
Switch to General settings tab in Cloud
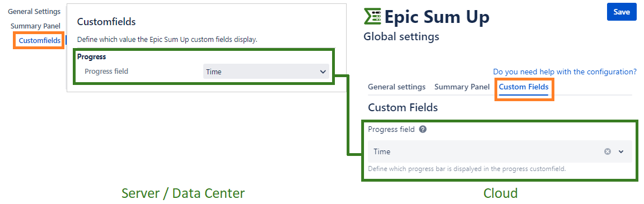[396, 87]
